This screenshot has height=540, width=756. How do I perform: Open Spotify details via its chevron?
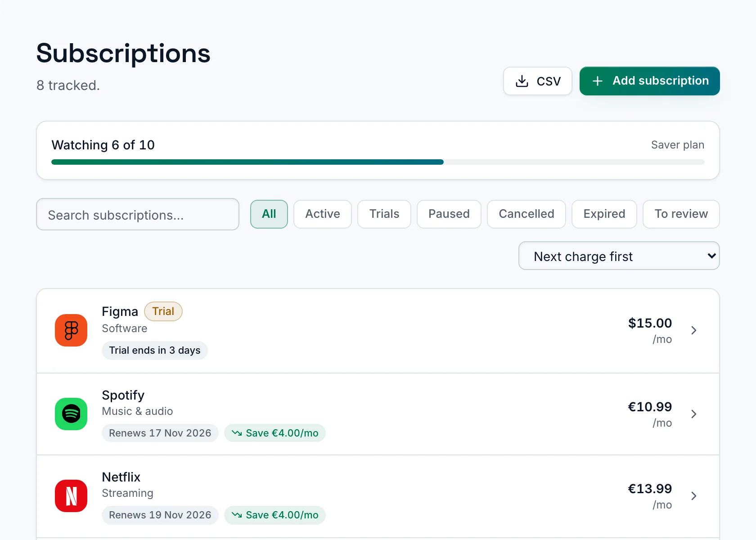point(694,414)
